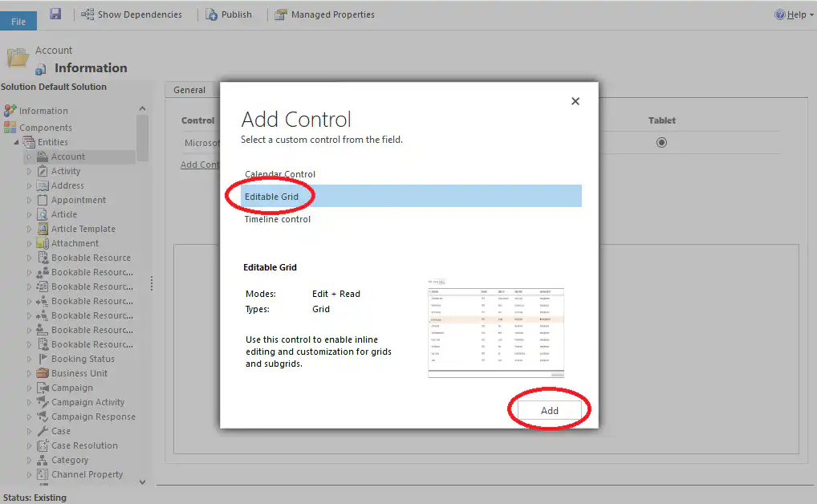817x504 pixels.
Task: Click the Add button in the dialog
Action: [x=548, y=410]
